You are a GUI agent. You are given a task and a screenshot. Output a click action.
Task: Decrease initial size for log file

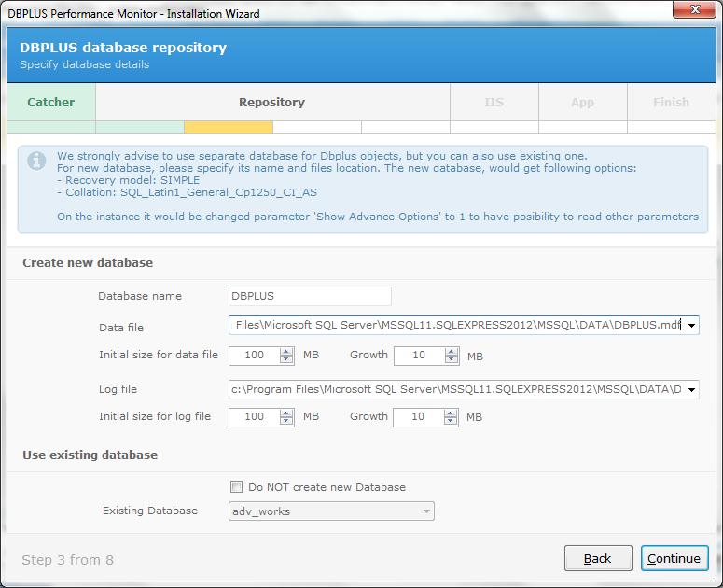[286, 421]
